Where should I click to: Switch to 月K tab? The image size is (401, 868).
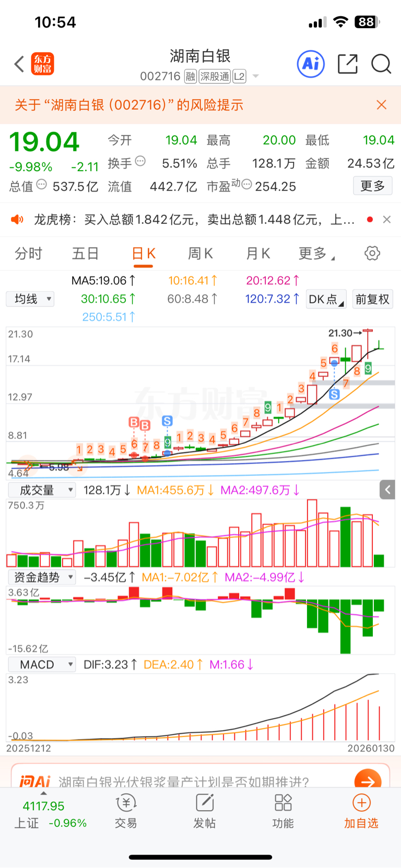click(258, 254)
